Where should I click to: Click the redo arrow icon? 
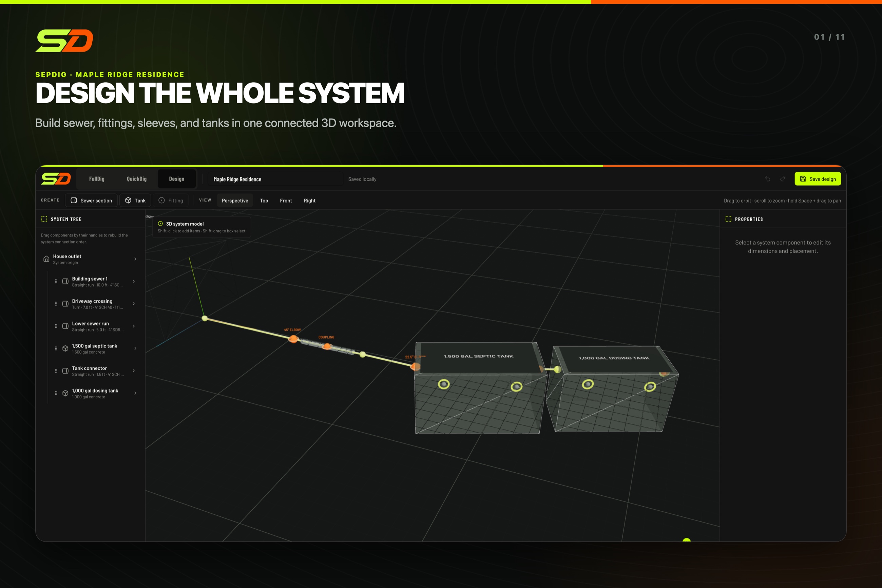[x=783, y=179]
